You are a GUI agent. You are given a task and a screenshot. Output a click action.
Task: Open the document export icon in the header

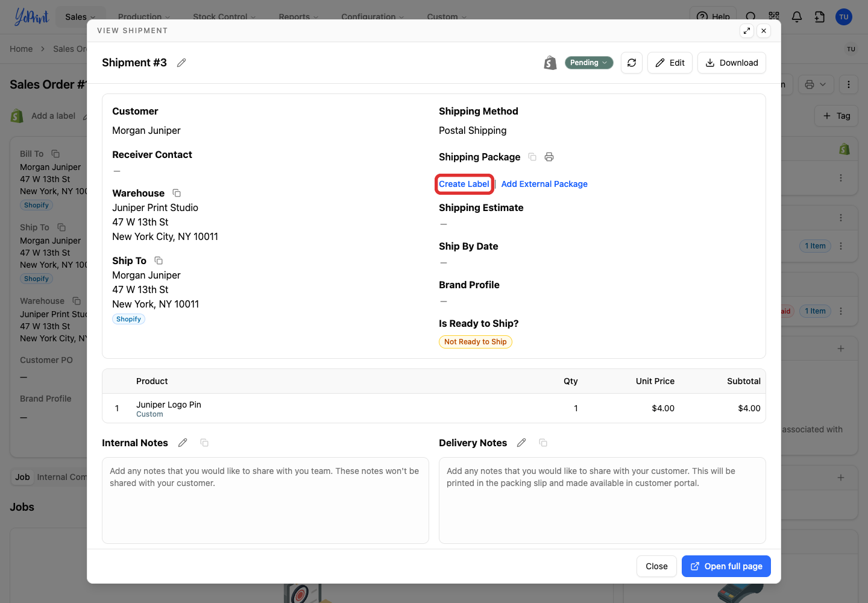820,17
